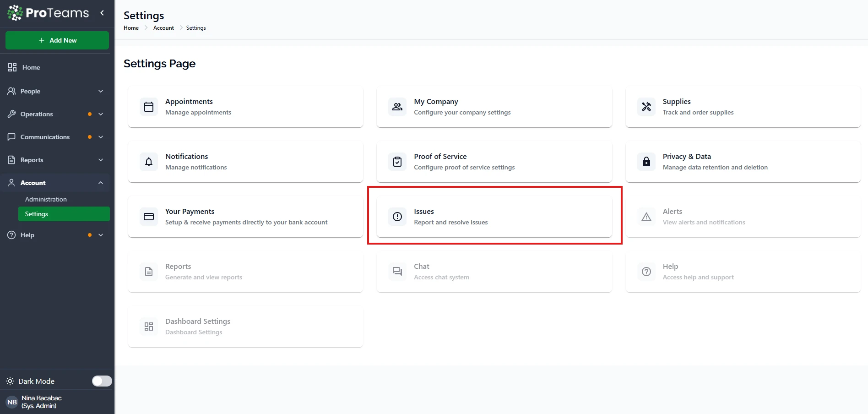Click the Notifications bell icon
This screenshot has width=868, height=414.
coord(149,162)
